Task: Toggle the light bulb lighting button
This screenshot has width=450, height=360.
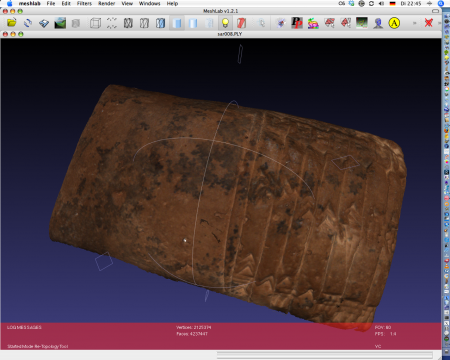Action: (x=225, y=23)
